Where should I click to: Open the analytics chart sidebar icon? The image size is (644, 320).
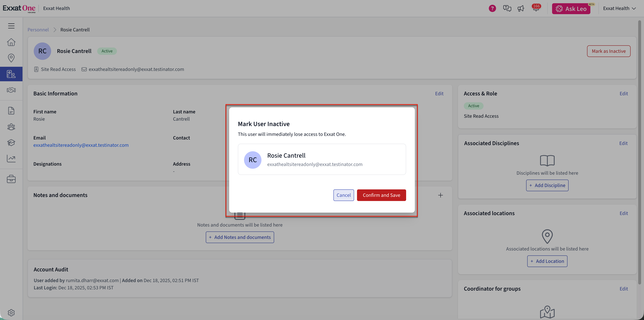[11, 158]
